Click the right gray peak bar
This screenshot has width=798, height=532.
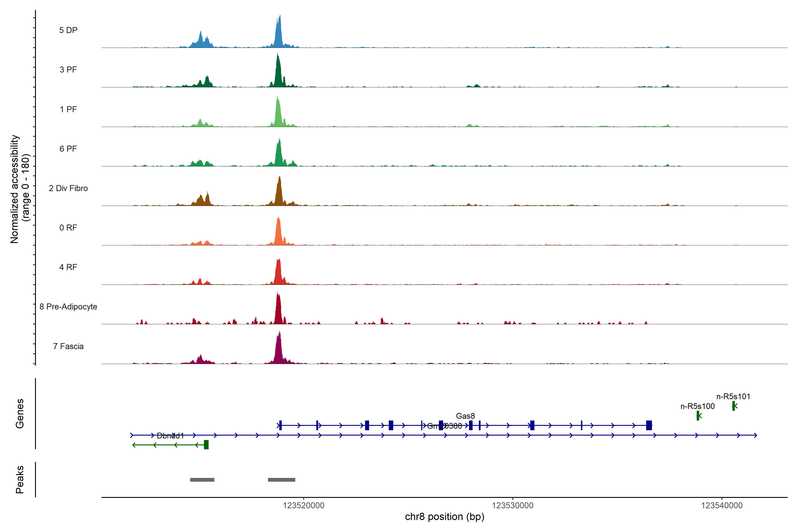[281, 480]
